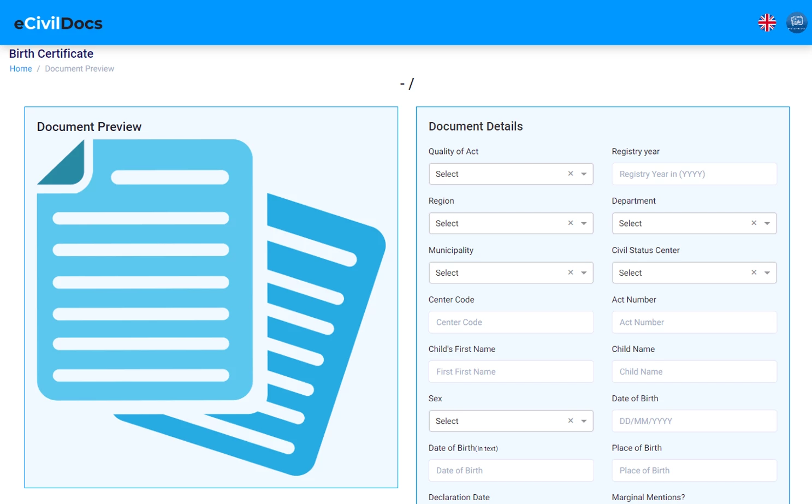Clear the Civil Status Center selection with × icon
812x504 pixels.
(754, 272)
